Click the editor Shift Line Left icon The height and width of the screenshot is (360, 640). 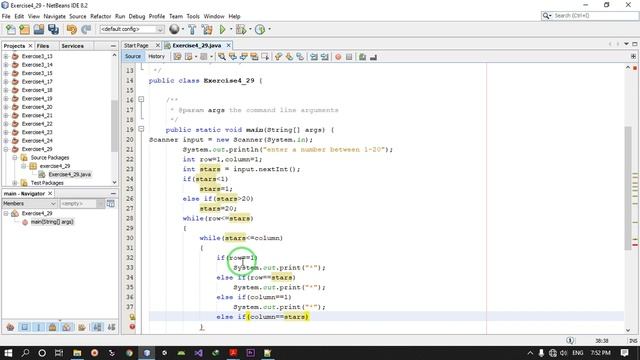[313, 57]
